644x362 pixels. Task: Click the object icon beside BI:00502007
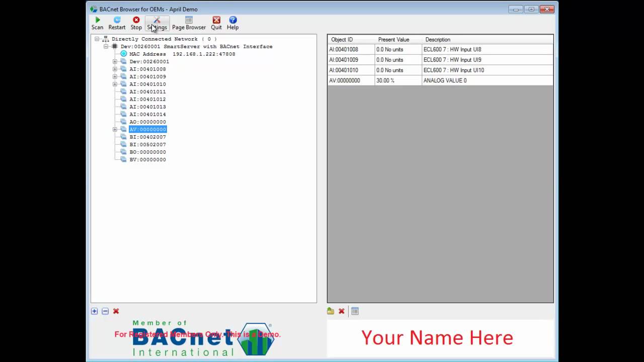(x=124, y=144)
